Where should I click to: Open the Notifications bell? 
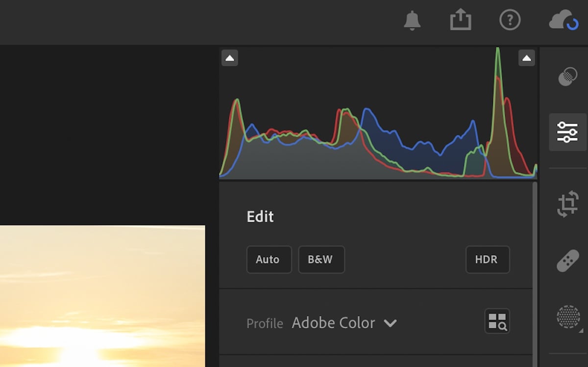[x=412, y=20]
